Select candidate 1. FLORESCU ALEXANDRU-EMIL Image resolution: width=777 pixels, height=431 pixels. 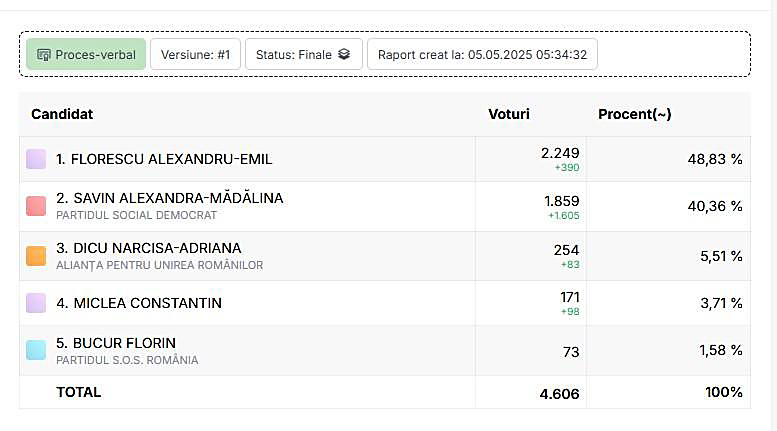coord(164,159)
